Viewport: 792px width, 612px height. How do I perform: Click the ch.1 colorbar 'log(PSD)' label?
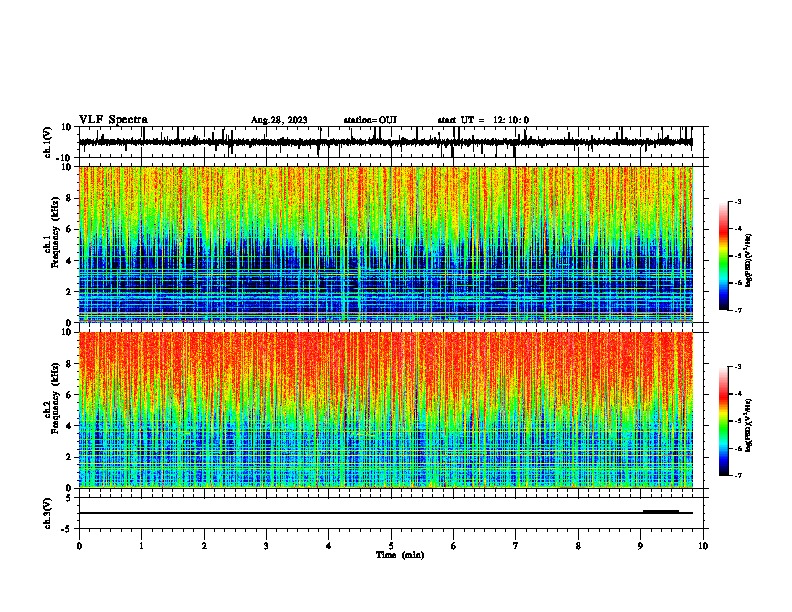coord(749,261)
